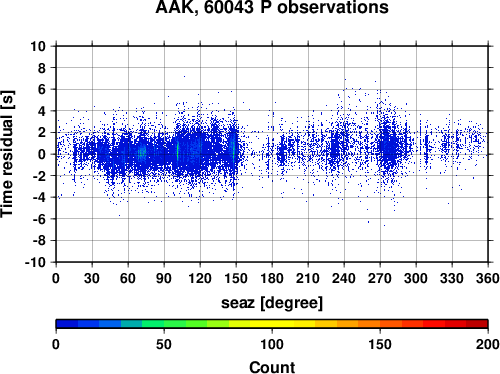Screen dimensions: 500x374
Task: Click the colorbar tick label 200
Action: (487, 344)
